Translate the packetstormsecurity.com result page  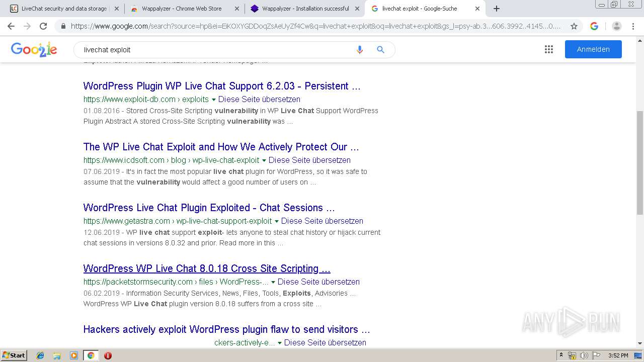point(318,282)
